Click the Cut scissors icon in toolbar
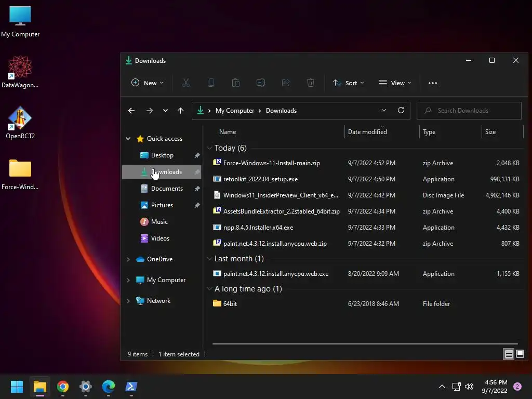 coord(185,83)
